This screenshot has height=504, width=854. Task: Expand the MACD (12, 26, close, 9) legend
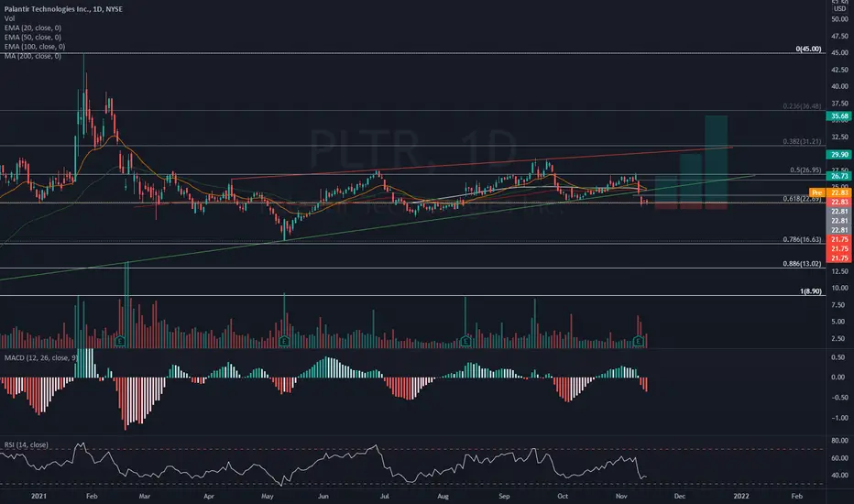coord(41,358)
